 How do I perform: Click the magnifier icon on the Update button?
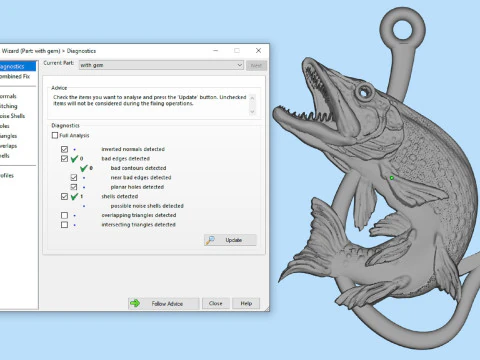[x=210, y=240]
